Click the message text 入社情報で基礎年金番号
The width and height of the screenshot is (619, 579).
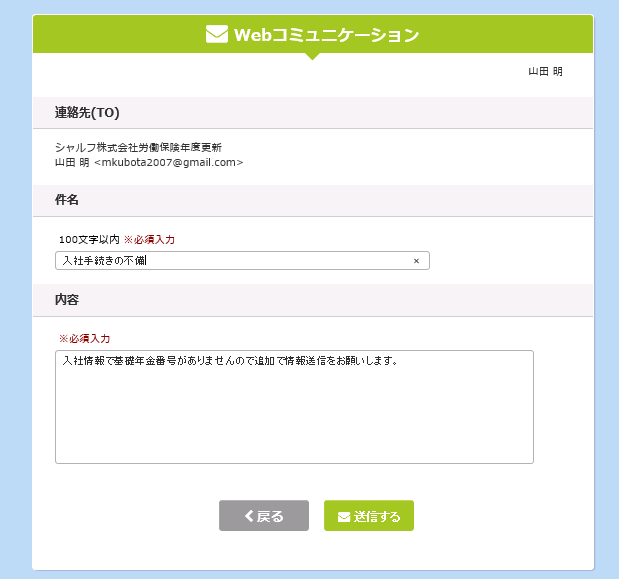(x=119, y=361)
